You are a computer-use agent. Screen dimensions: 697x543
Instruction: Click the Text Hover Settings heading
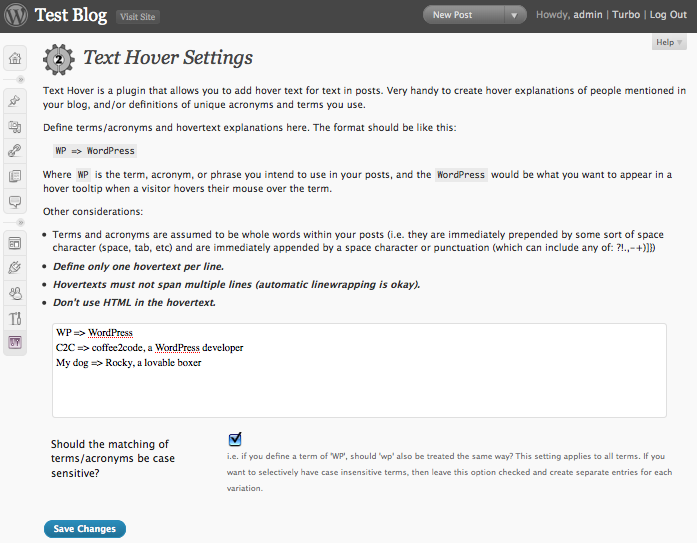(x=168, y=58)
